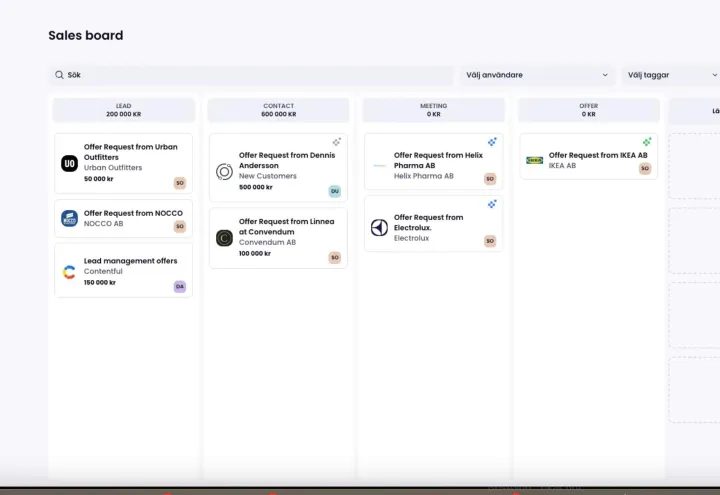Click the IKEA logo icon

pyautogui.click(x=534, y=160)
